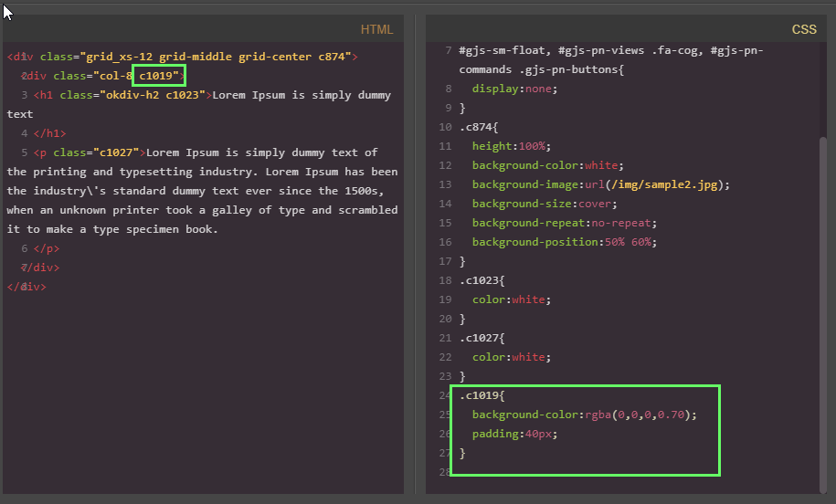Click the col-8 class text in HTML
Screen dimensions: 836x504
[116, 76]
